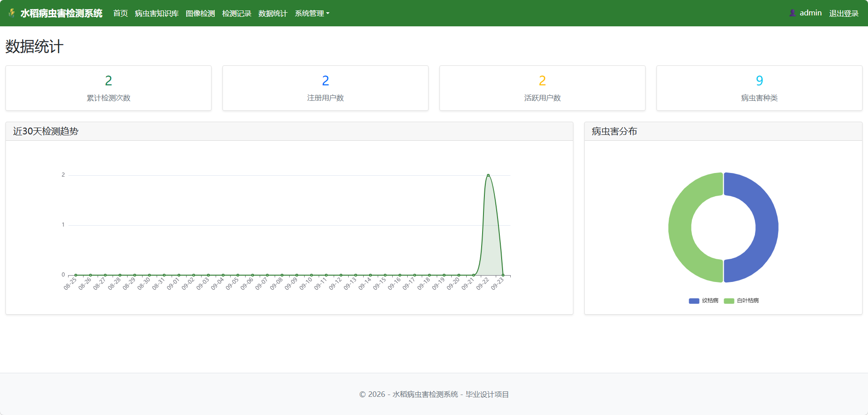Image resolution: width=868 pixels, height=415 pixels.
Task: Click the blue donut chart segment
Action: (767, 227)
